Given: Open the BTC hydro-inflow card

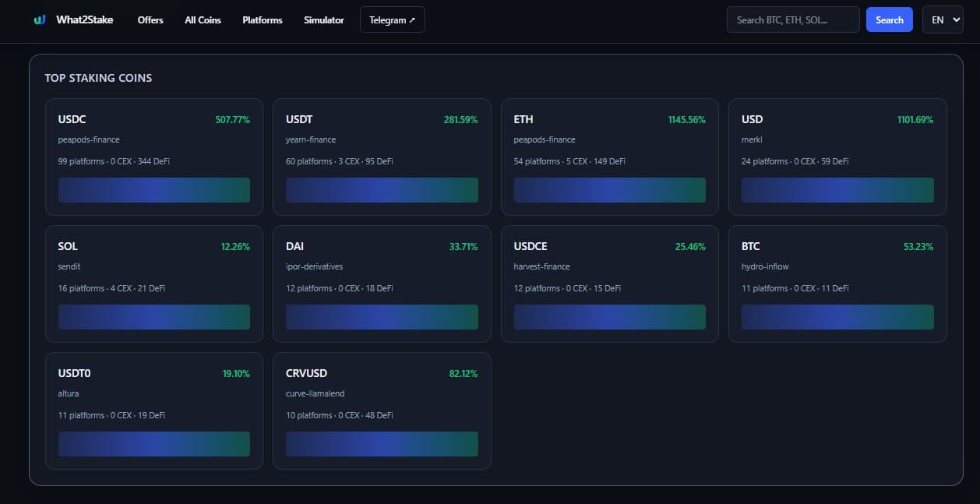Looking at the screenshot, I should click(x=837, y=283).
